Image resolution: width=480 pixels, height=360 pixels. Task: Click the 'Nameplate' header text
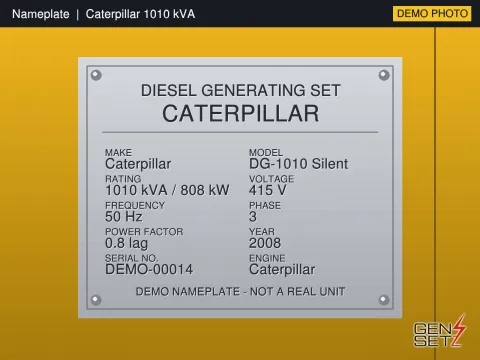41,14
